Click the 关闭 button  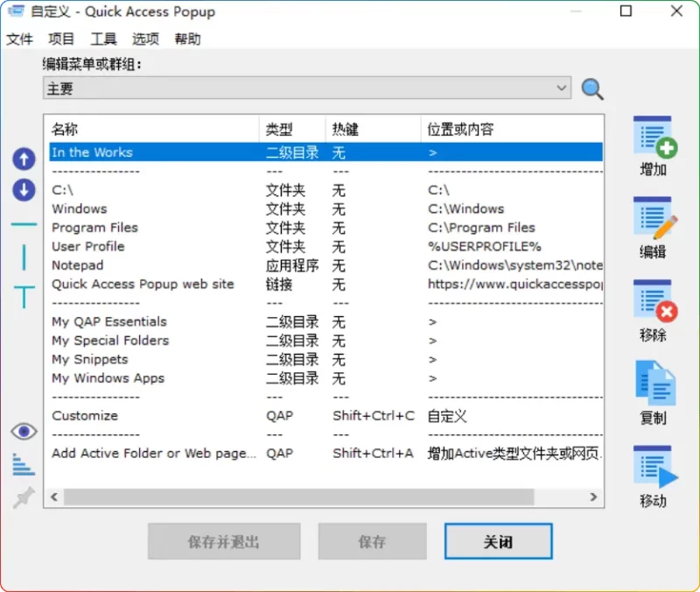coord(498,541)
